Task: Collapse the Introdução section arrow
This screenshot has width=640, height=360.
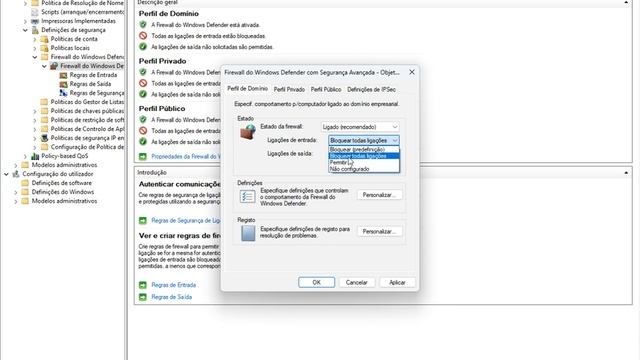Action: coord(626,173)
